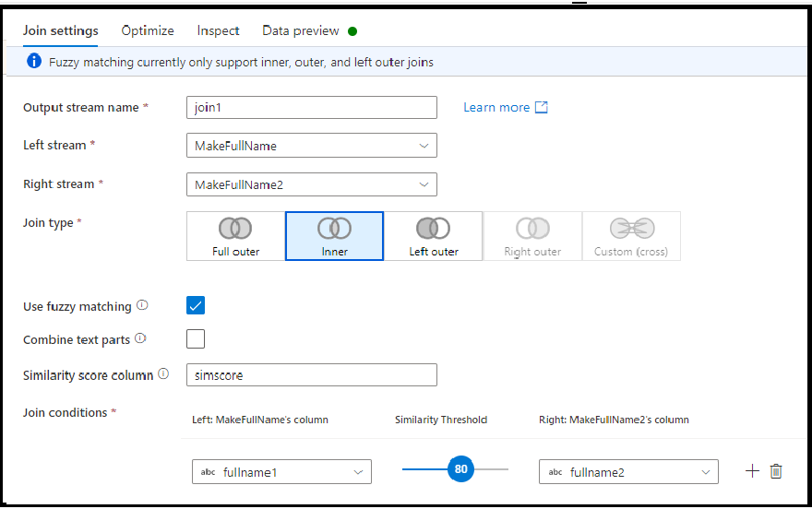
Task: Click the Learn more link
Action: pos(496,107)
